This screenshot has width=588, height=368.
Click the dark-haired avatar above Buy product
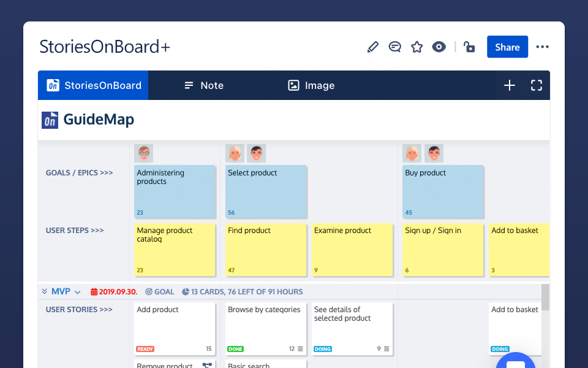click(434, 153)
